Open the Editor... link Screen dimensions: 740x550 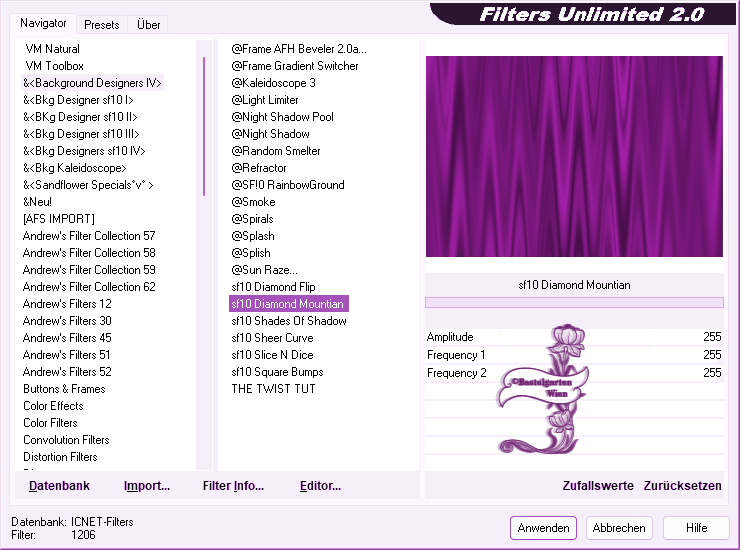click(320, 486)
